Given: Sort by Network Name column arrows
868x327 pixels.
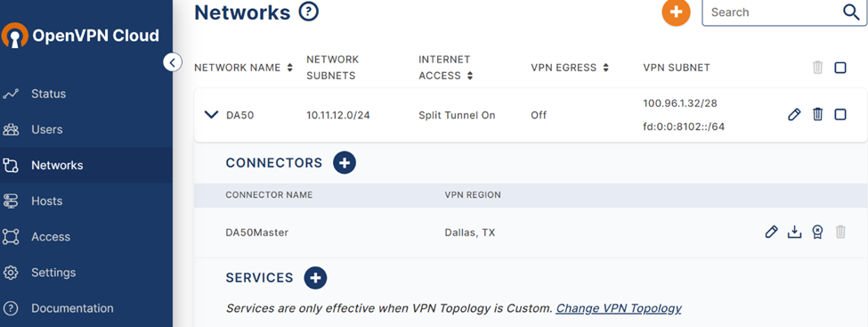Looking at the screenshot, I should click(289, 69).
